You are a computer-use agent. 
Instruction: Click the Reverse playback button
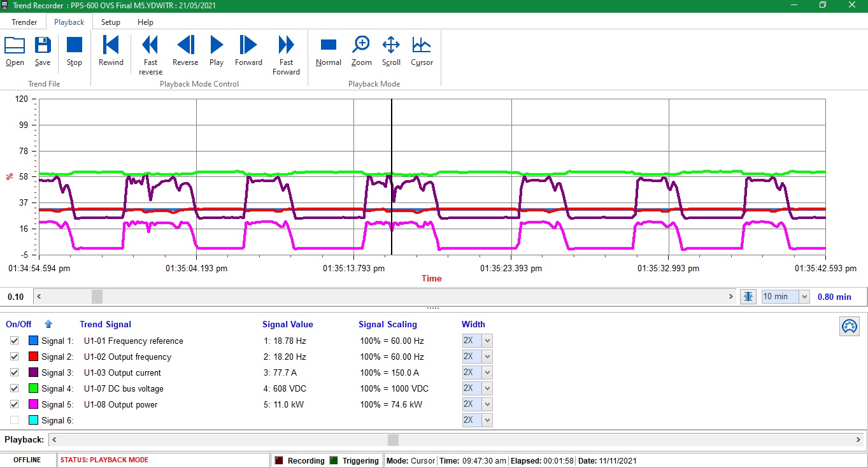tap(185, 52)
